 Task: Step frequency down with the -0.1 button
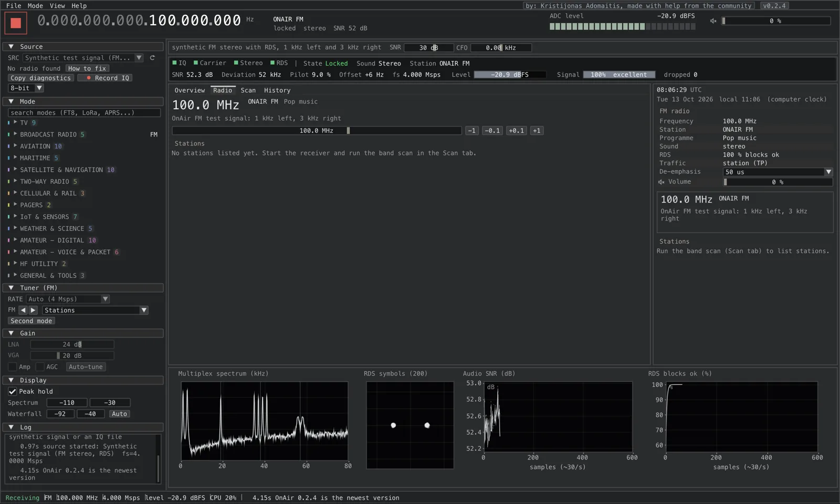(x=492, y=131)
